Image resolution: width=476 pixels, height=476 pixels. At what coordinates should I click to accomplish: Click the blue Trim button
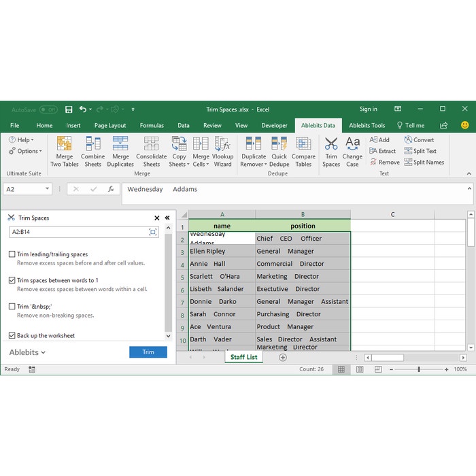click(148, 352)
